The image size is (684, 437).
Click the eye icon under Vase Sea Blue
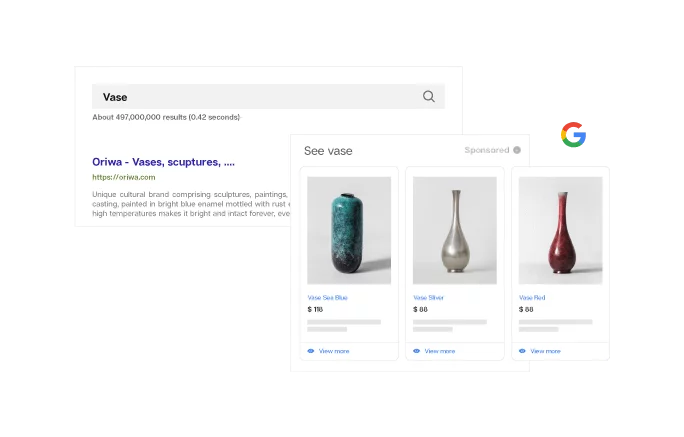pos(311,351)
